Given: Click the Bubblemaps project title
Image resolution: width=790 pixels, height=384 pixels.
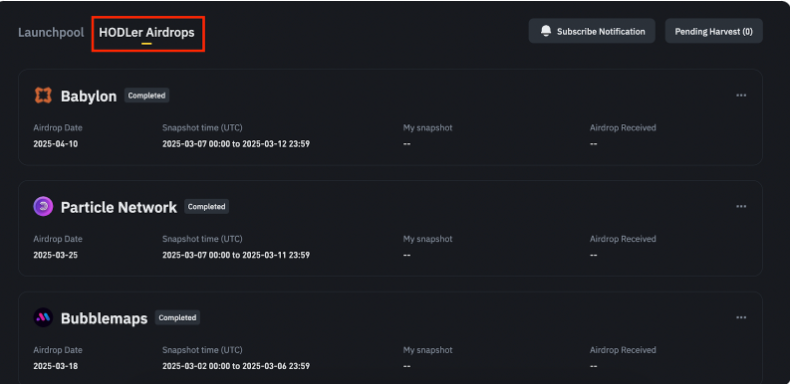Looking at the screenshot, I should [104, 318].
